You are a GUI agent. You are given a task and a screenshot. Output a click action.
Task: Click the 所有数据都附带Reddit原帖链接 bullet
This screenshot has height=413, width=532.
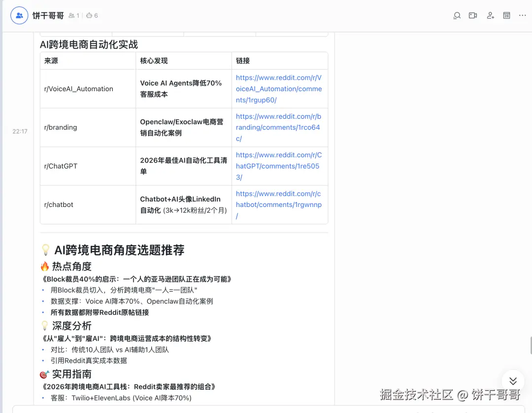100,312
